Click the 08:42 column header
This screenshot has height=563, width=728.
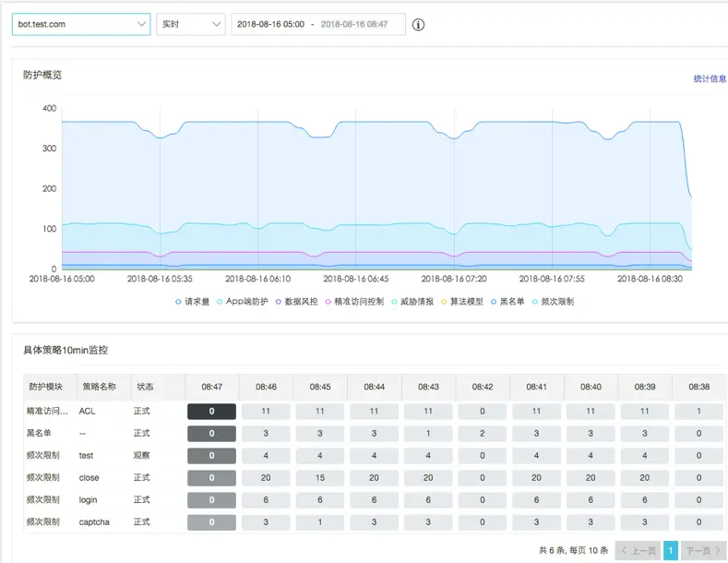tap(483, 387)
